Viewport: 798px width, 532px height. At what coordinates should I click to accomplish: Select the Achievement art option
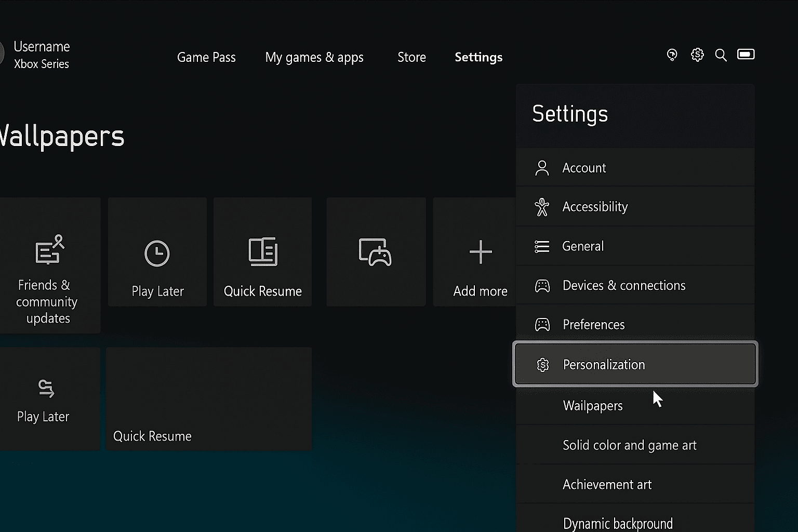[607, 484]
